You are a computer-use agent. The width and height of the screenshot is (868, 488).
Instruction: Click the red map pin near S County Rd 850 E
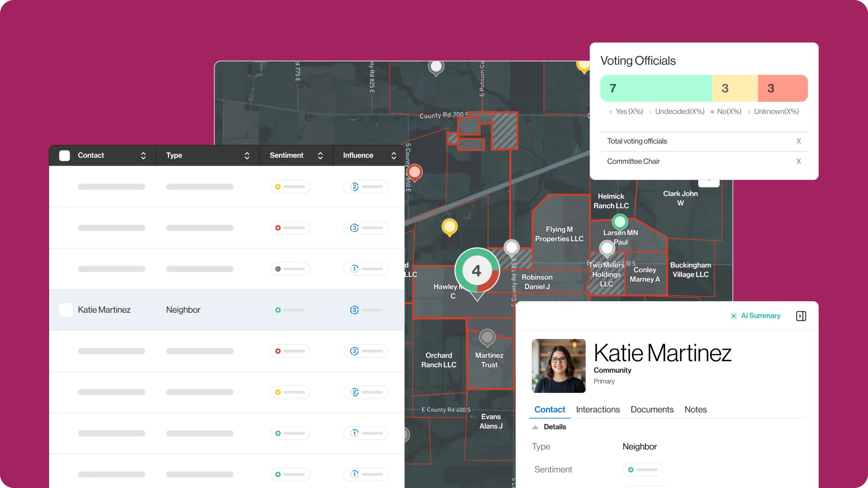(x=414, y=173)
